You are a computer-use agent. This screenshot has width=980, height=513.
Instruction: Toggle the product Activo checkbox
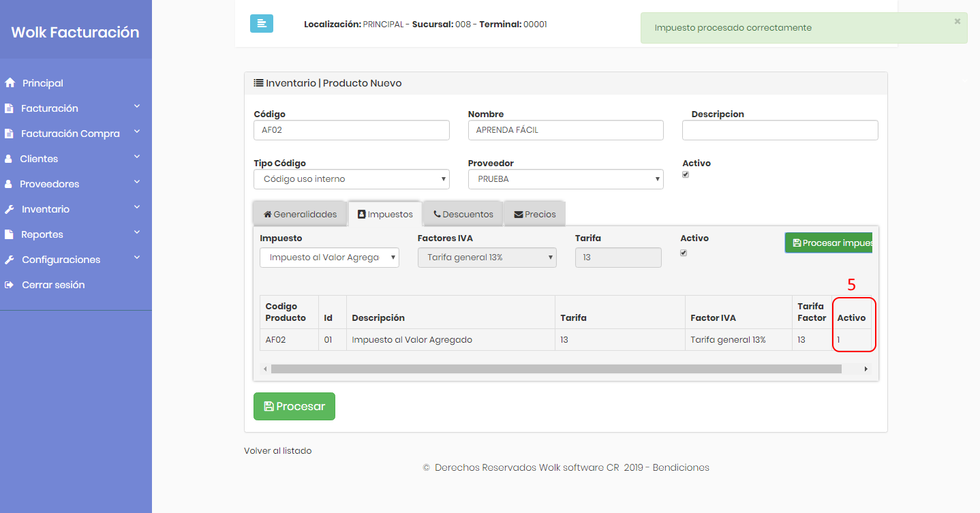click(686, 174)
